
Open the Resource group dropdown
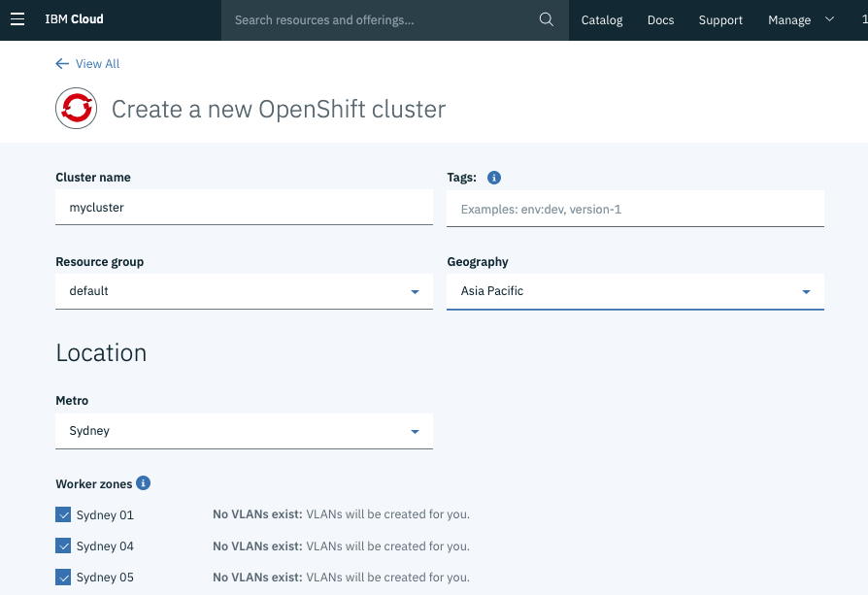click(x=244, y=291)
